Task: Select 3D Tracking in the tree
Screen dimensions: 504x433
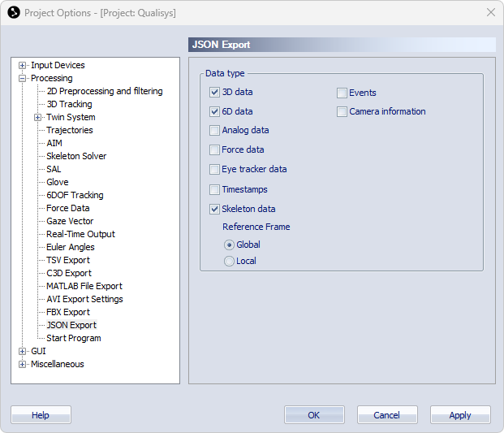Action: (69, 104)
